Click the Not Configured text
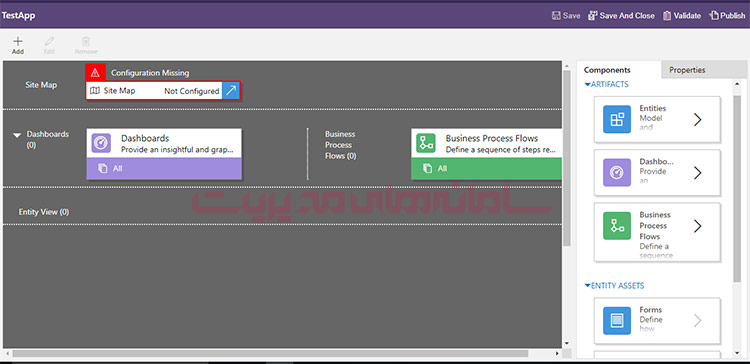 click(x=192, y=91)
